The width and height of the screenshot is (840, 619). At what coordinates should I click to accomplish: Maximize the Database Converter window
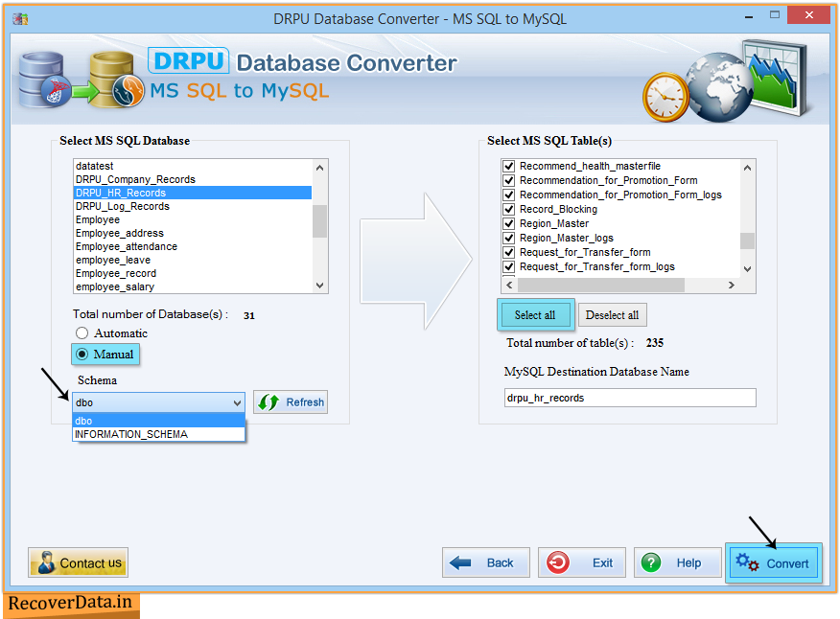click(775, 15)
